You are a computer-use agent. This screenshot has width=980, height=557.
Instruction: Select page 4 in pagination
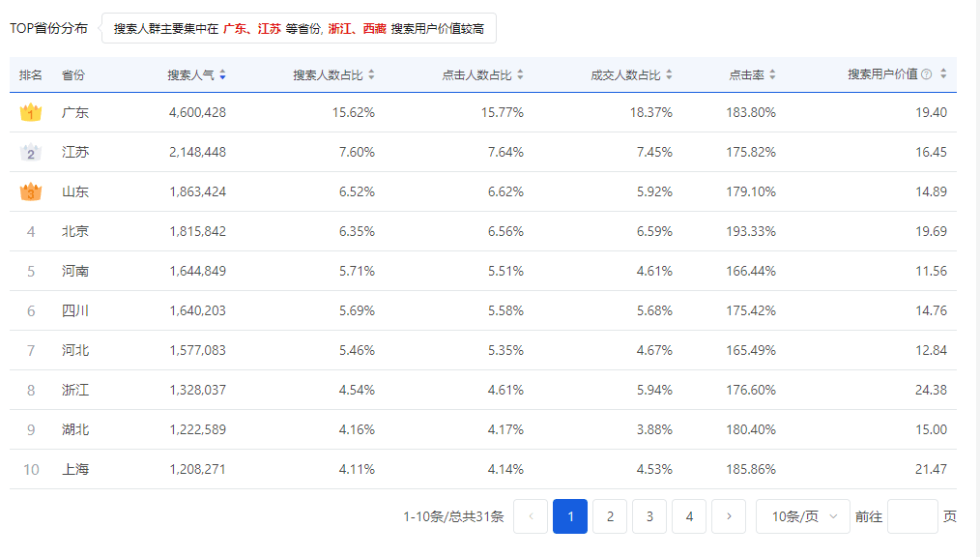[x=689, y=516]
